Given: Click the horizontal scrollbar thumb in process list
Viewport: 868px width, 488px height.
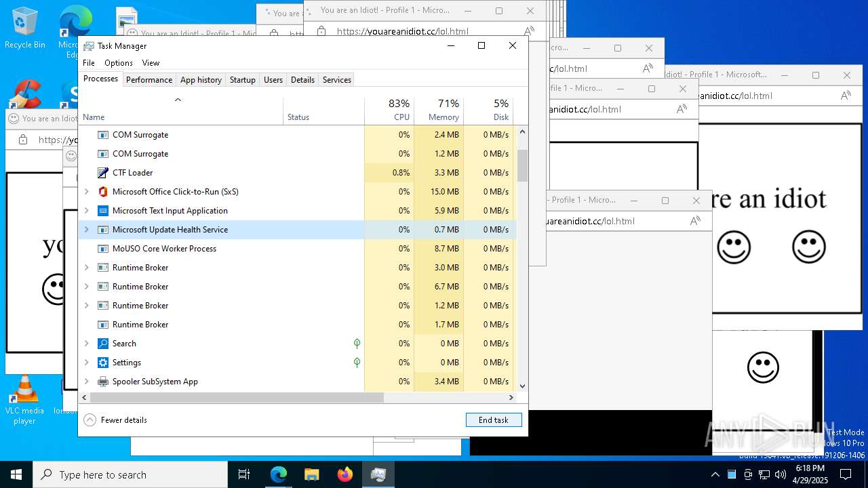Looking at the screenshot, I should click(x=237, y=398).
